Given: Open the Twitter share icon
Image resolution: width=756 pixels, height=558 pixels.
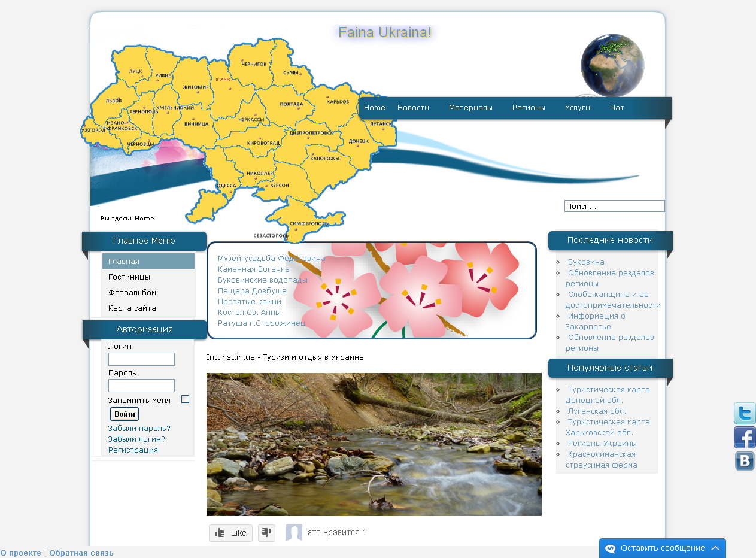Looking at the screenshot, I should [745, 414].
